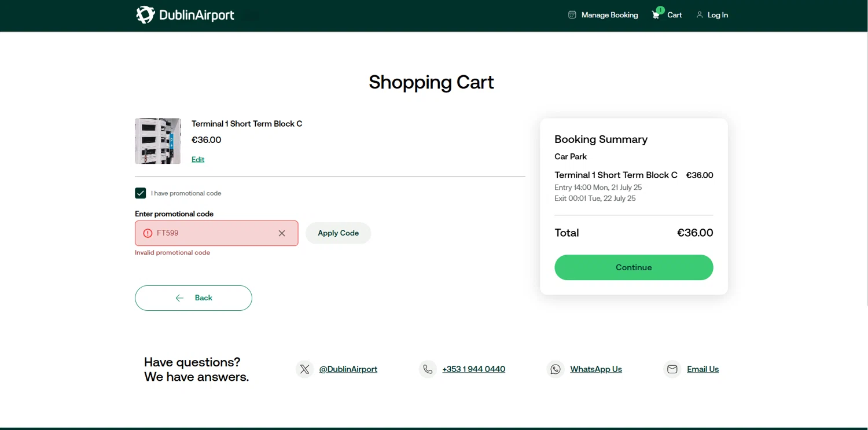Open the @DublinAirport X profile link
This screenshot has width=868, height=430.
(x=348, y=369)
